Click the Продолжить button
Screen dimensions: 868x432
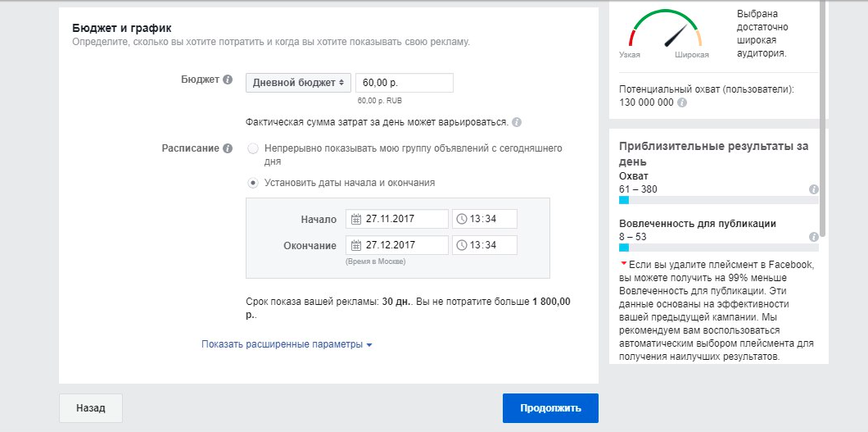coord(550,407)
